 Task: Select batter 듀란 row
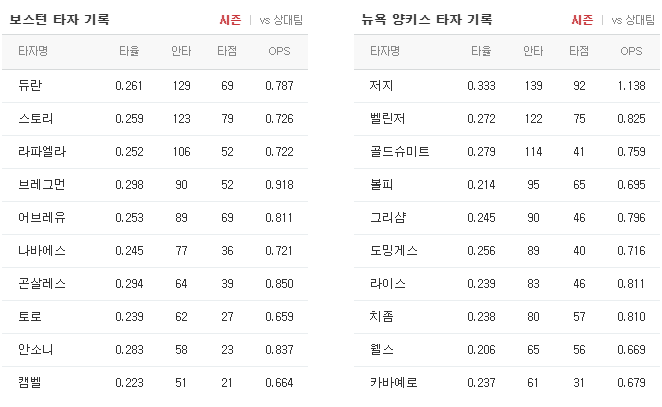tap(155, 86)
